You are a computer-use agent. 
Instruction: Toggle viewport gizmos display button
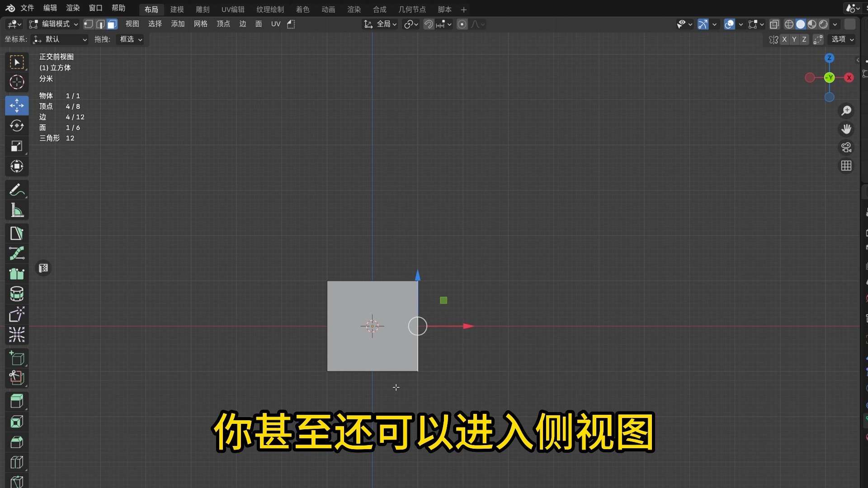(x=703, y=24)
